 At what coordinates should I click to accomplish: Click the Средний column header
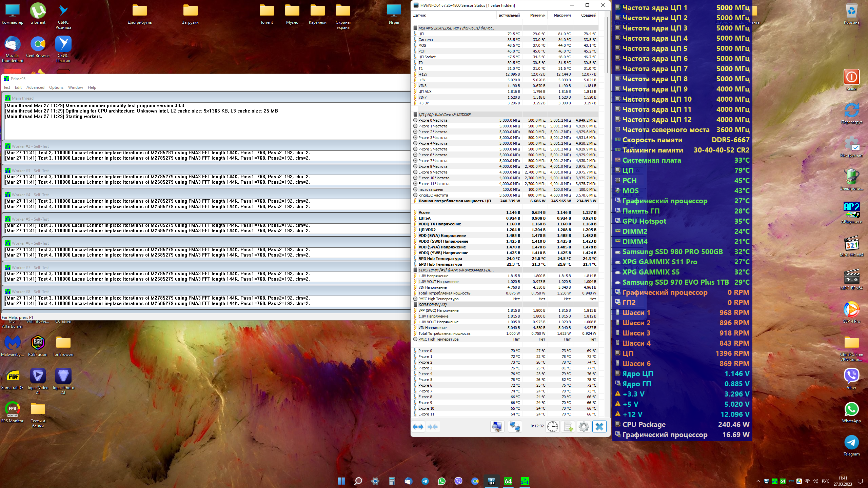588,15
